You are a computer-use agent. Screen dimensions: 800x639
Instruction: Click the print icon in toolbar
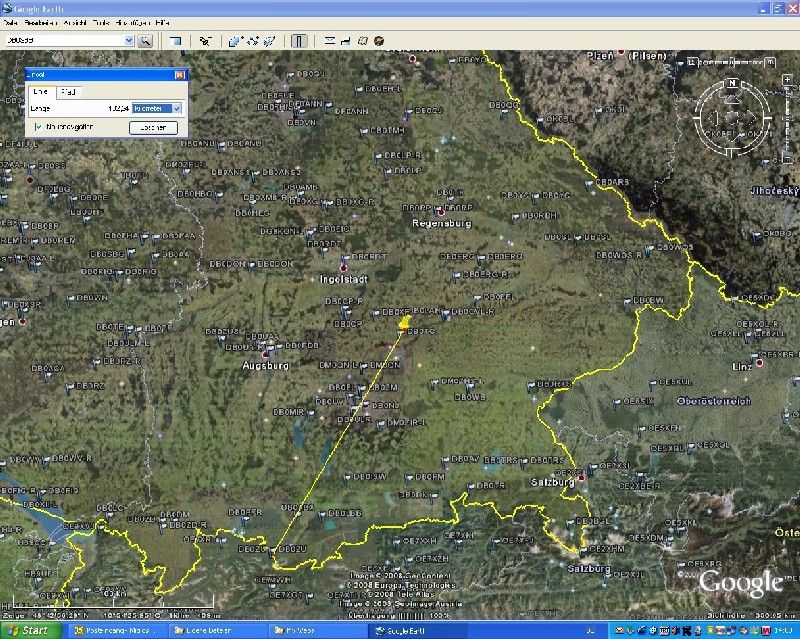(345, 41)
